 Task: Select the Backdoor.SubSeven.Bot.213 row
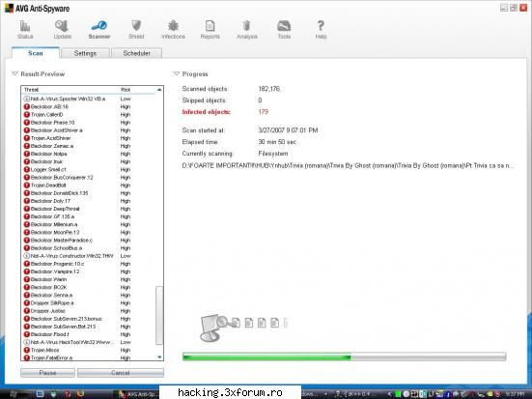[x=89, y=327]
